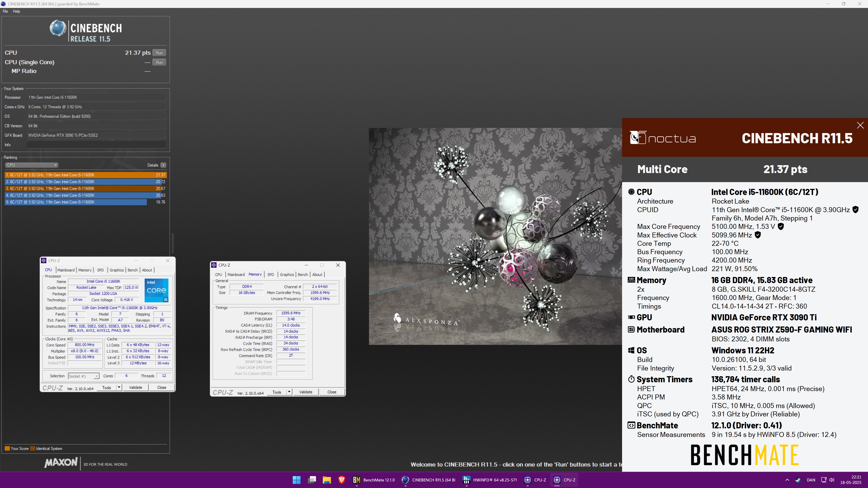Switch to HWiNFO 64 taskbar app

point(490,480)
